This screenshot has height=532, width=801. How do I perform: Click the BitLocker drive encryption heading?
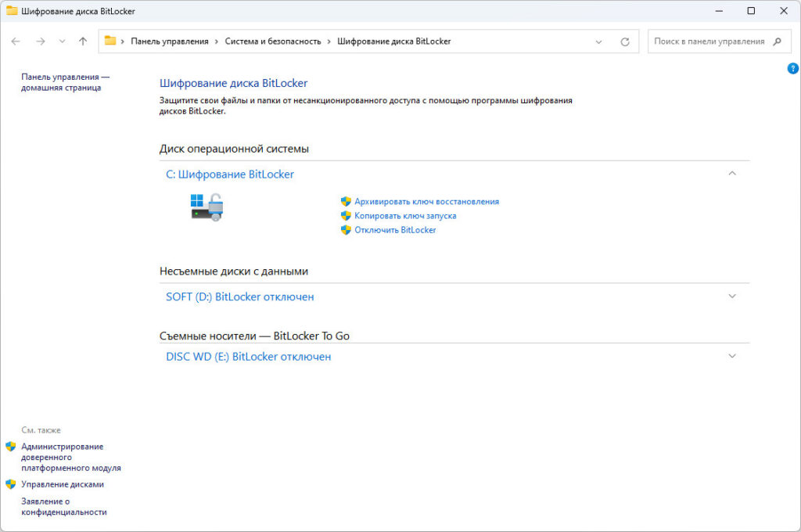tap(233, 83)
